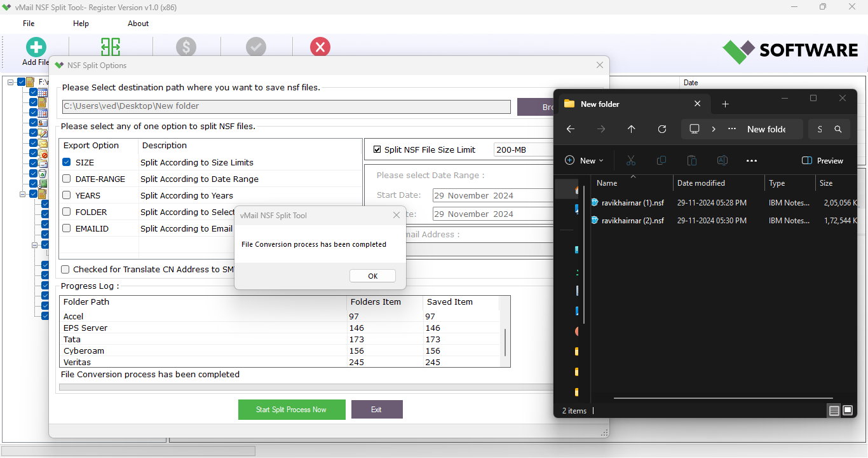Viewport: 868px width, 458px height.
Task: Check the YEARS export option
Action: (x=67, y=195)
